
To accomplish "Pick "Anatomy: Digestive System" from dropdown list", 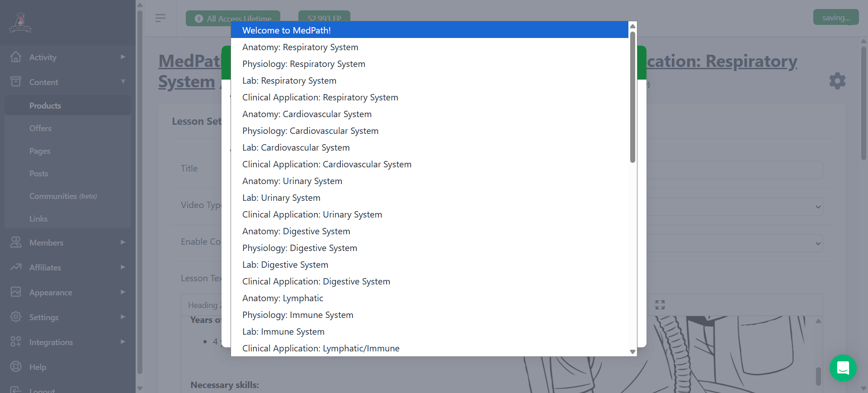I will (x=296, y=231).
